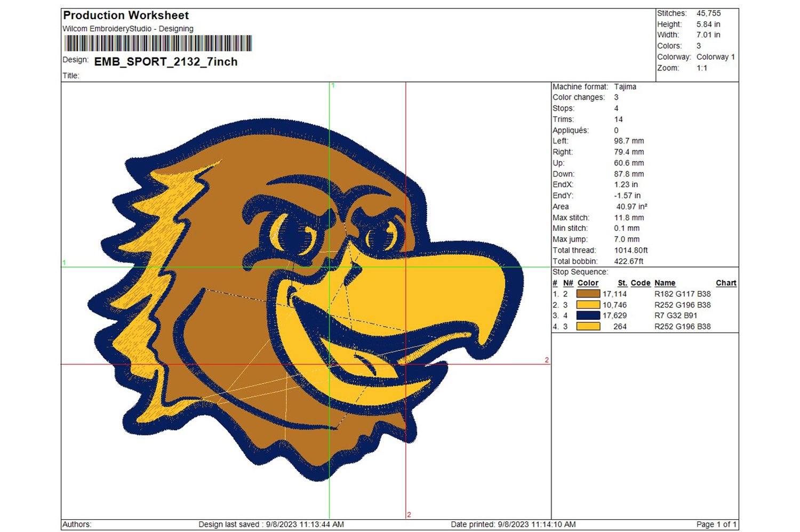Click color name R182 G117 B38
This screenshot has width=800, height=532.
(683, 294)
